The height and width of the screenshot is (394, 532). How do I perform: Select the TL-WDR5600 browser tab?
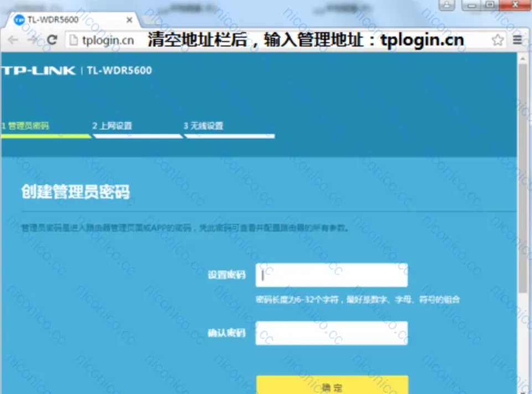tap(71, 20)
